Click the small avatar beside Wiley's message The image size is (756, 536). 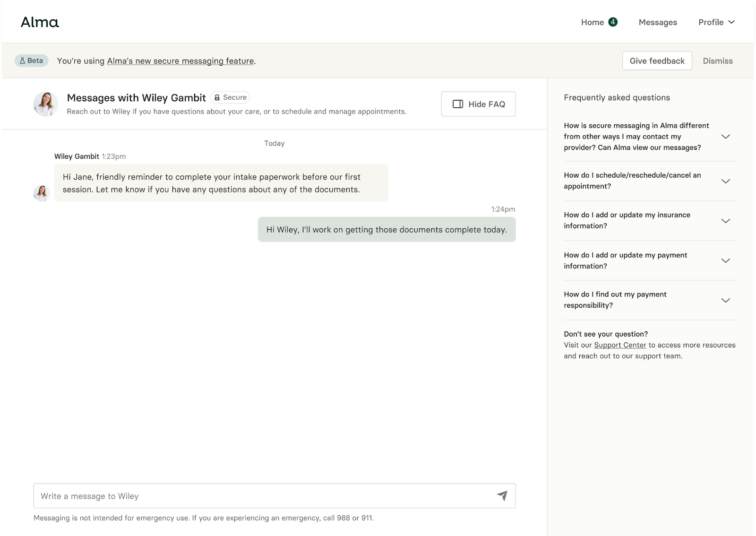42,193
